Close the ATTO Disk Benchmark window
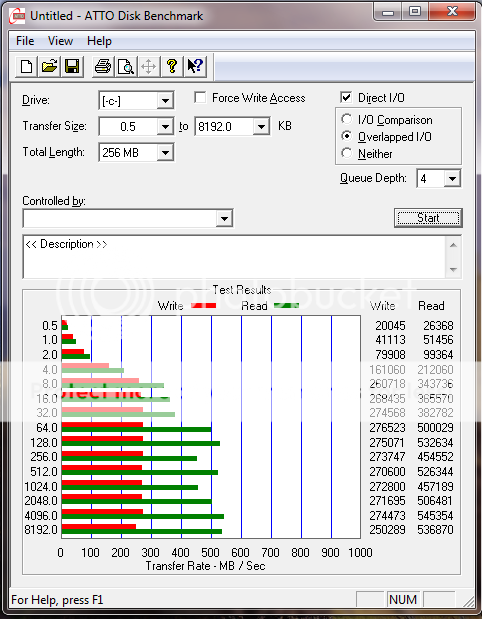Viewport: 482px width, 619px height. (x=451, y=12)
